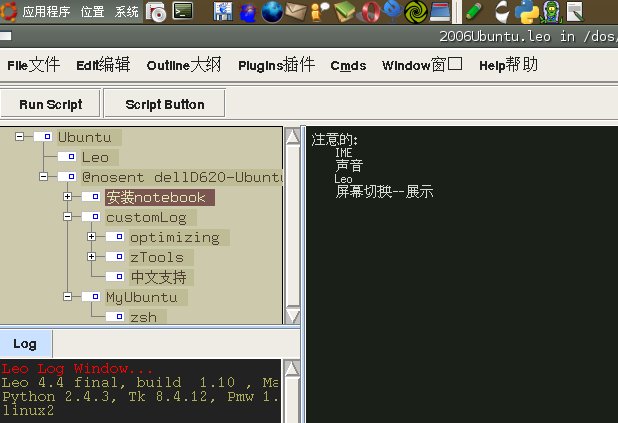618x423 pixels.
Task: Expand the optimizing node
Action: pos(91,237)
